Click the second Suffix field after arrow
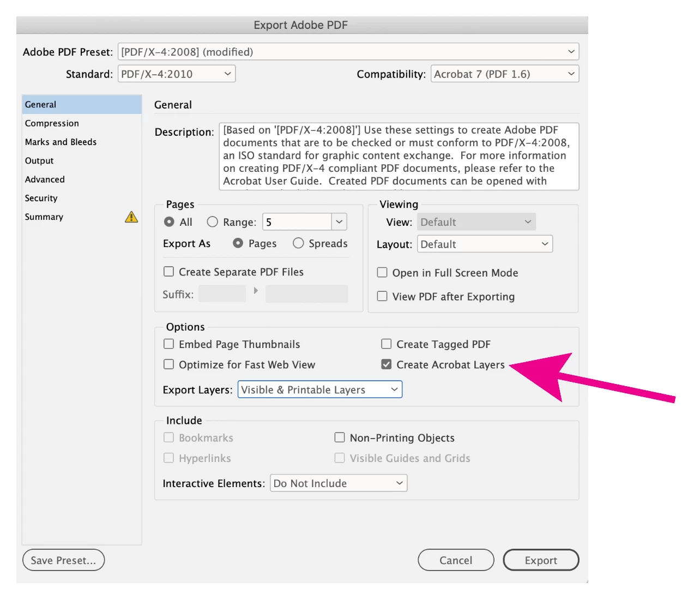This screenshot has width=700, height=600. 307,294
